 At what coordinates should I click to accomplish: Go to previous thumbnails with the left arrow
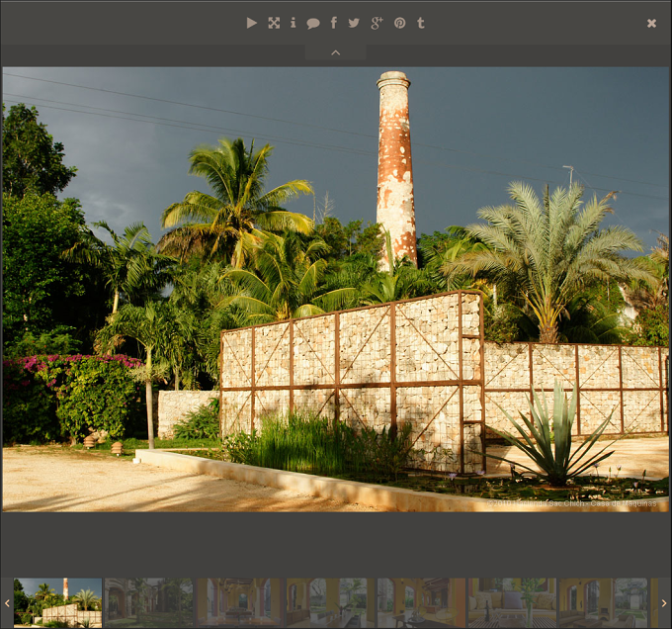tap(7, 603)
